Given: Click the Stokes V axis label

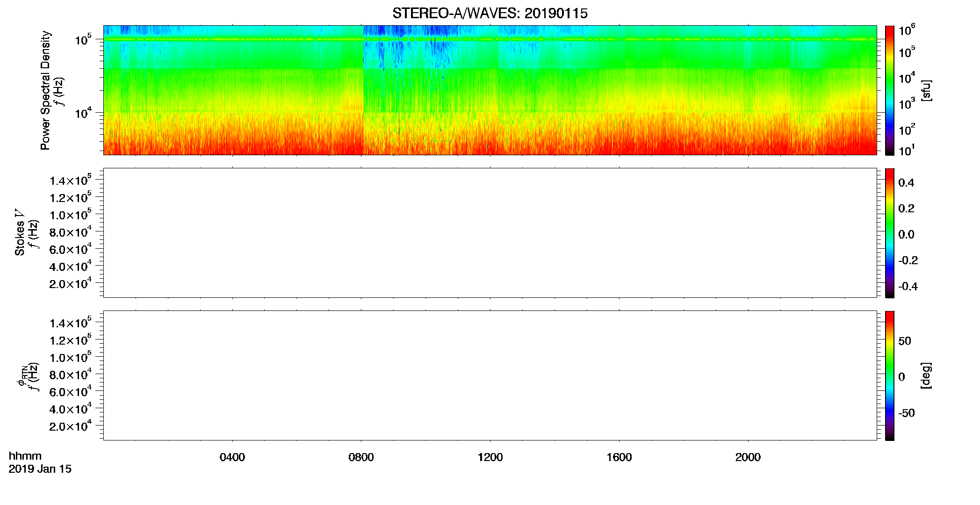Looking at the screenshot, I should pyautogui.click(x=20, y=233).
